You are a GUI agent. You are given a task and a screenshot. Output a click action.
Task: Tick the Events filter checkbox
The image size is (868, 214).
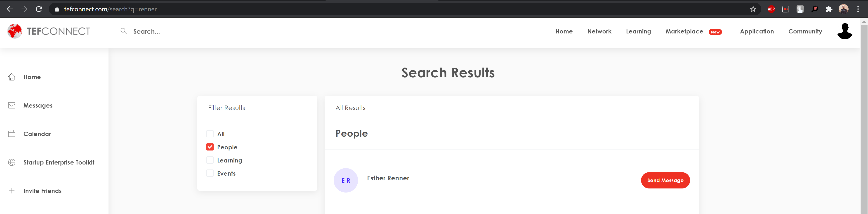point(210,173)
